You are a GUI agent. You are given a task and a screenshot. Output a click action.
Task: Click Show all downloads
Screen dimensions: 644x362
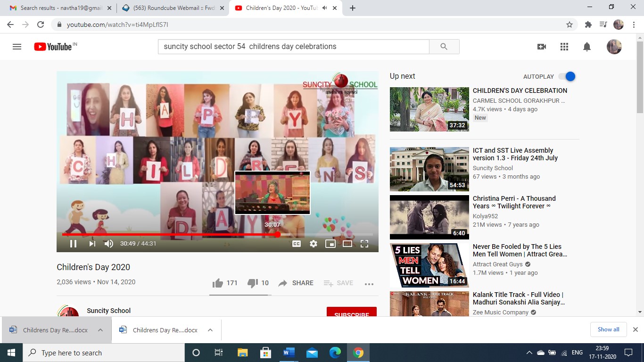(x=609, y=329)
